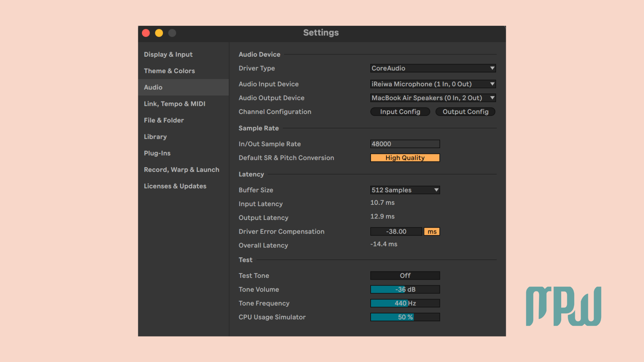Image resolution: width=644 pixels, height=362 pixels.
Task: Open the Driver Type dropdown
Action: point(433,68)
